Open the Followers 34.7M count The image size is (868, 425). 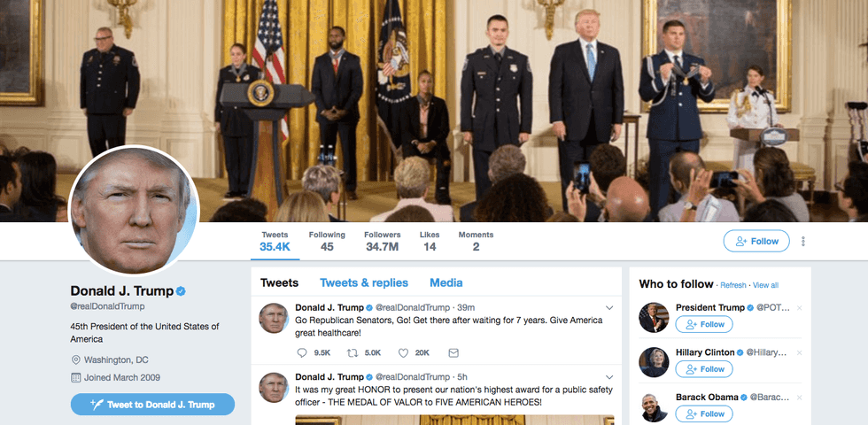click(382, 241)
